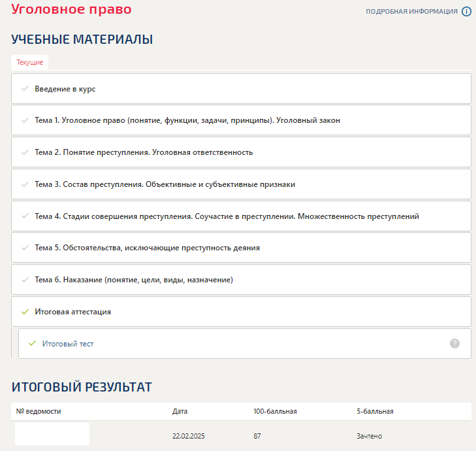Expand the Введение в курс section
The height and width of the screenshot is (451, 476).
click(241, 89)
